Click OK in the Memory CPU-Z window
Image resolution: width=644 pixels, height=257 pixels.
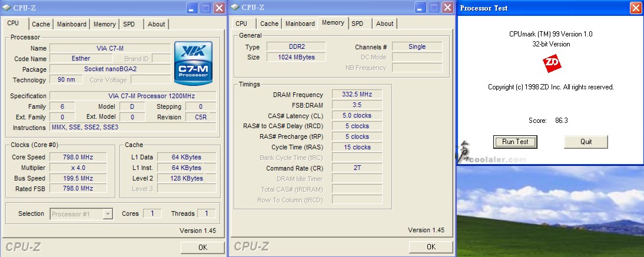[431, 247]
